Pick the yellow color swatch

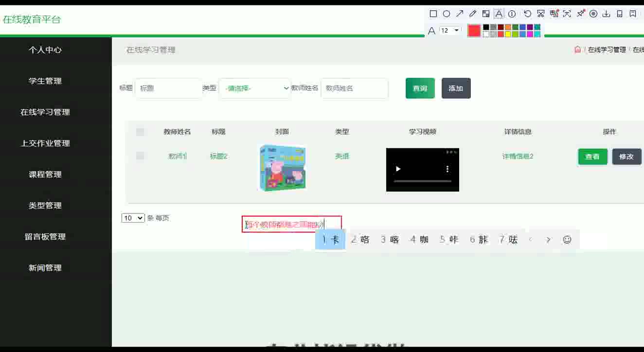coord(508,34)
